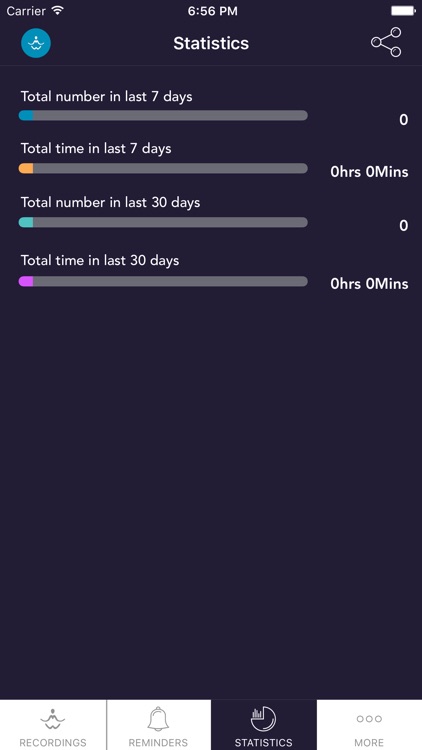
Task: Open the Recordings meditation figure icon
Action: [53, 719]
